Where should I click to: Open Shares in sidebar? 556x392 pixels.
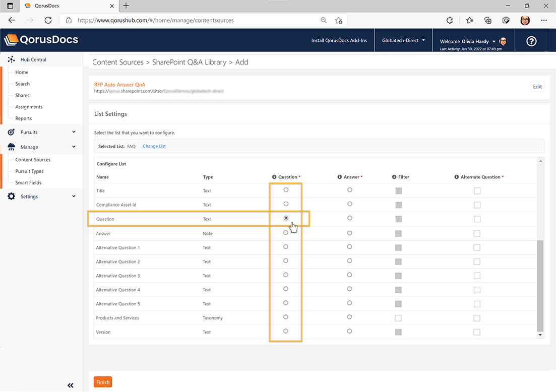(x=22, y=95)
